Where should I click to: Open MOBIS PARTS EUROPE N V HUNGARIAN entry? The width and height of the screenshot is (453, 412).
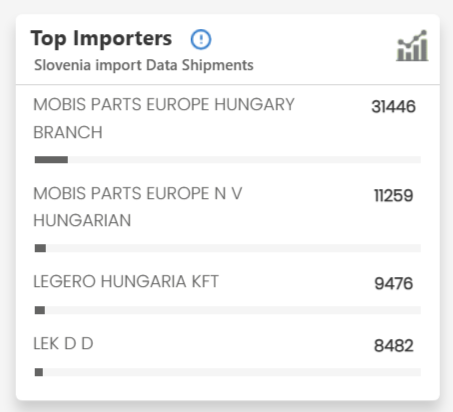point(138,207)
